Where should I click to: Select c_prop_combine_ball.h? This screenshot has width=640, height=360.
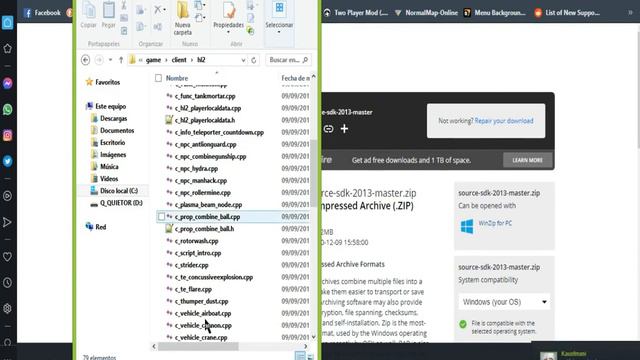[204, 229]
